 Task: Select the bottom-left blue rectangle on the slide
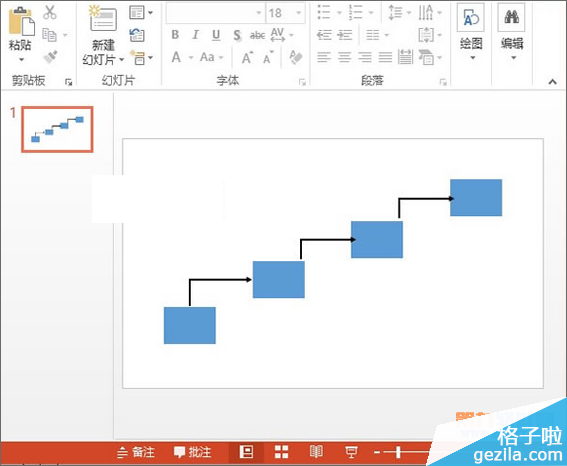pos(189,325)
